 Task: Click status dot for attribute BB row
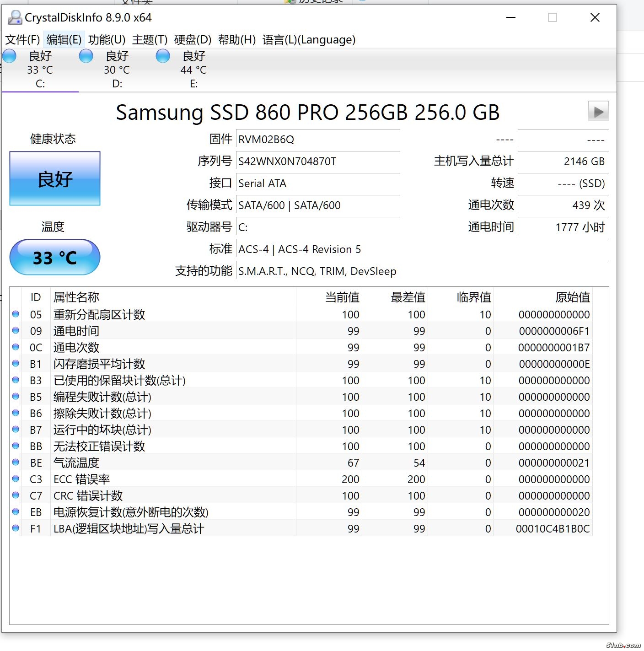16,446
